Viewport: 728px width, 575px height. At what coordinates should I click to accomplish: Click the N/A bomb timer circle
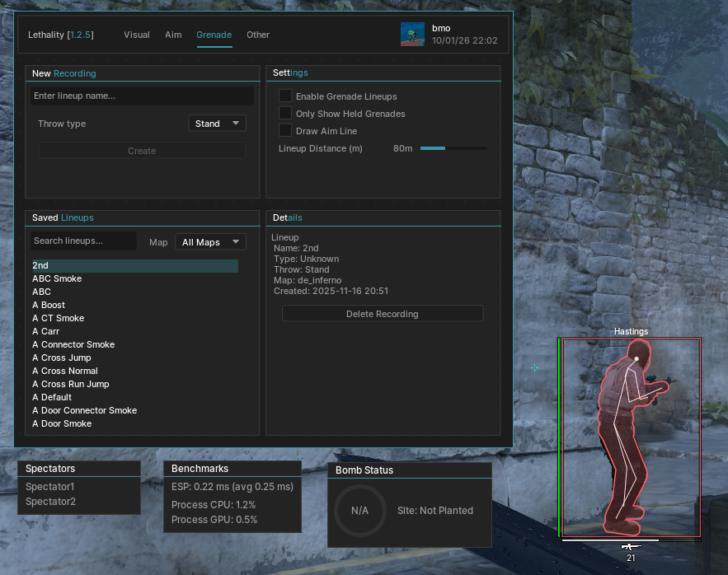(x=359, y=511)
